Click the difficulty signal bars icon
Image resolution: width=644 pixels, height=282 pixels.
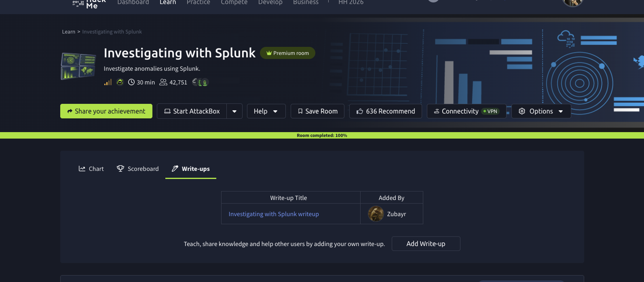tap(108, 82)
